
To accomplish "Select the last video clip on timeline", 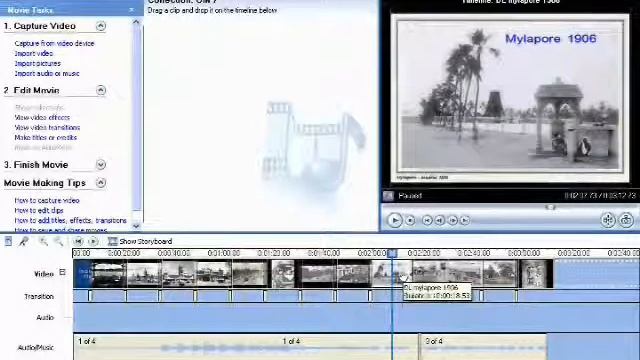I will [x=535, y=273].
